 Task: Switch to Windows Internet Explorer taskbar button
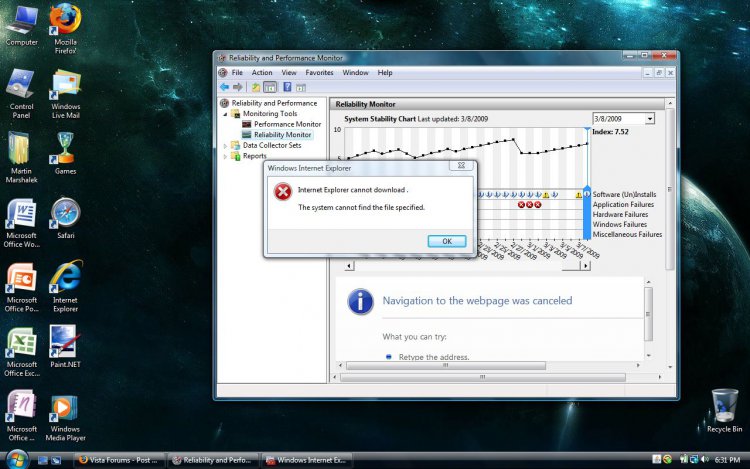coord(308,460)
